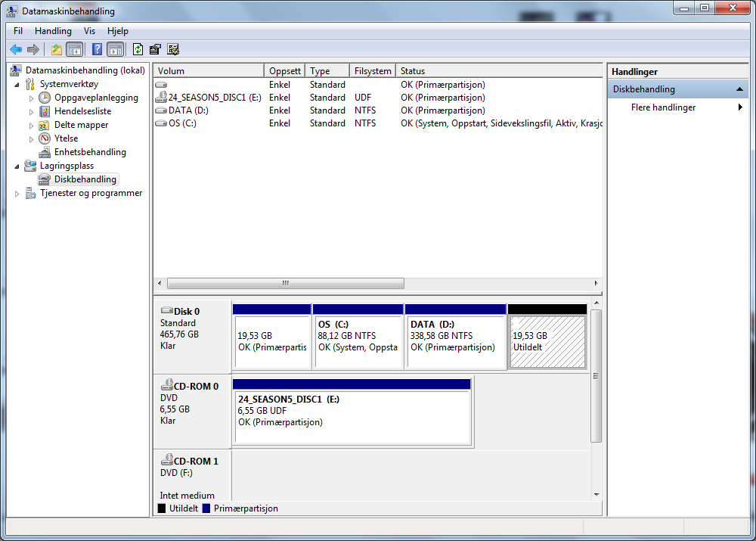Collapse the Lagringsplass tree node
This screenshot has height=541, width=756.
pyautogui.click(x=17, y=166)
